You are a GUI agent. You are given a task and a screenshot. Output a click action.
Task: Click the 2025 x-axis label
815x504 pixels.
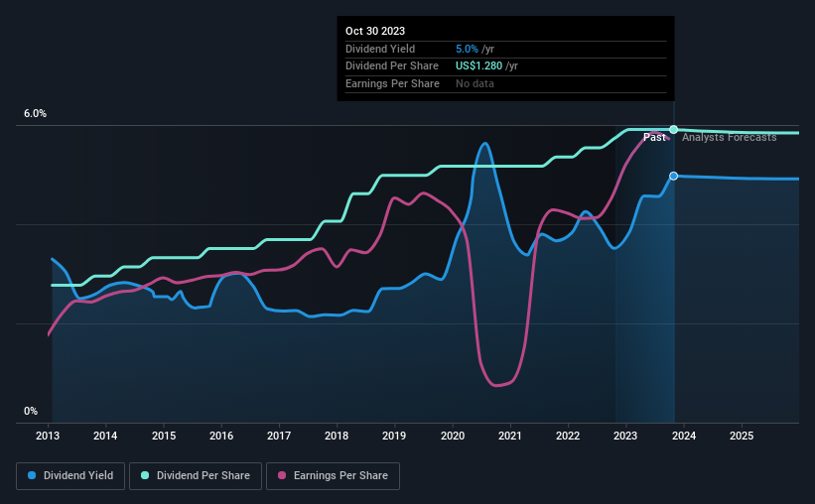point(742,436)
